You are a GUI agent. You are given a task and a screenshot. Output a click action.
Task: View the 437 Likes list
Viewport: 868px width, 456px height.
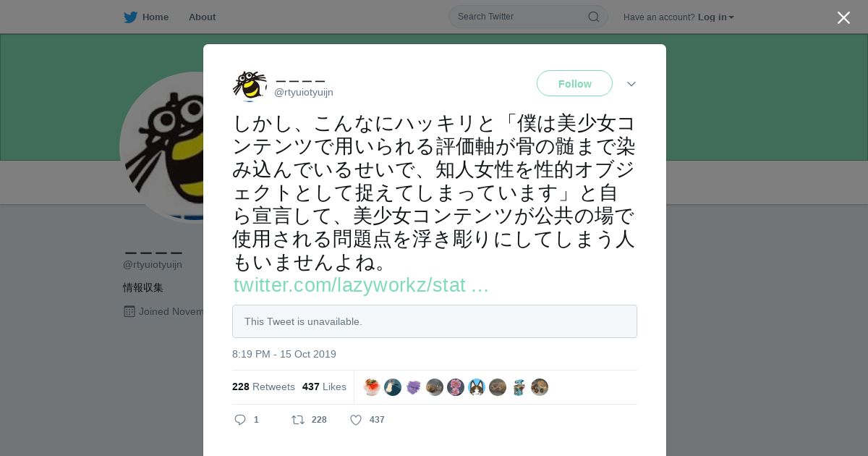324,387
